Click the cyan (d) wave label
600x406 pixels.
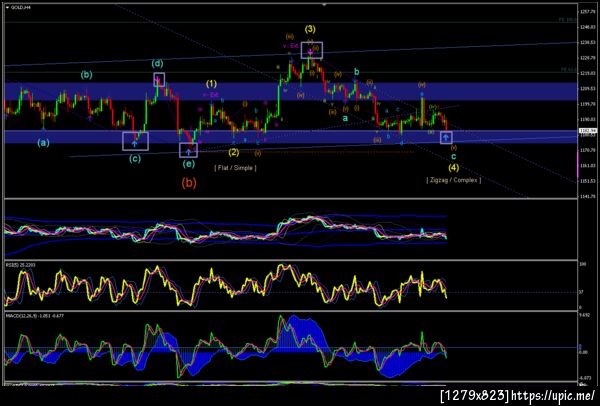tap(157, 64)
